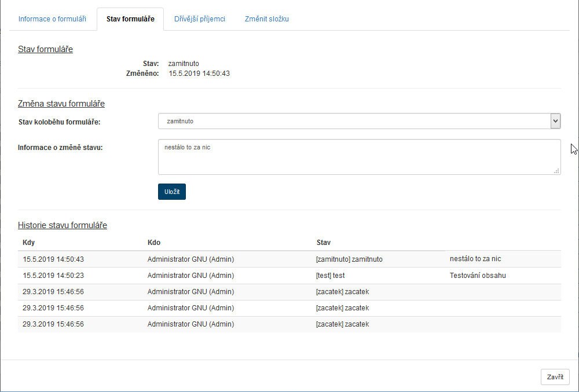
Task: Click the 'Kdo' column header
Action: coord(154,242)
